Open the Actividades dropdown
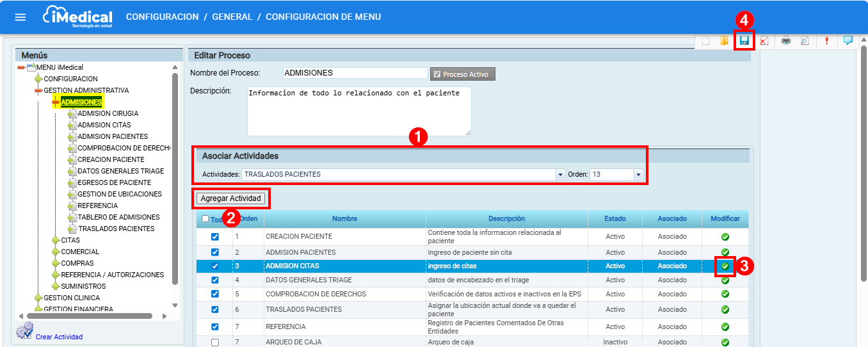Viewport: 868px width, 347px height. [x=561, y=174]
